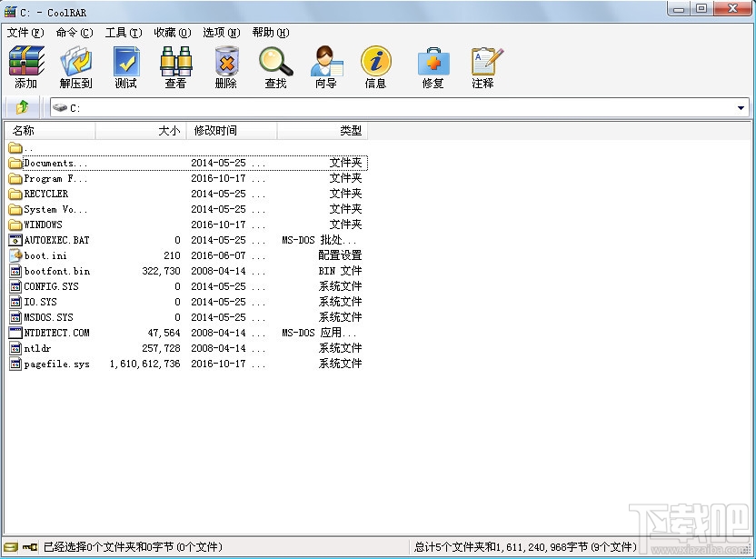Click the 删除 (Delete) toolbar icon

[226, 61]
